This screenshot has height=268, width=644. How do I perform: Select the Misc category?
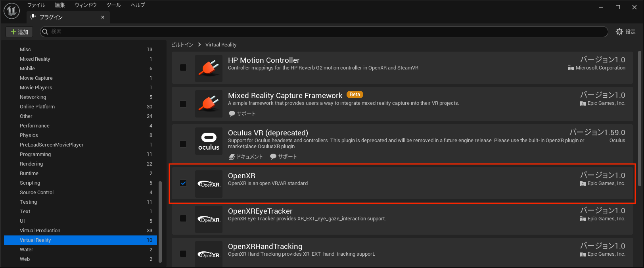(x=80, y=50)
